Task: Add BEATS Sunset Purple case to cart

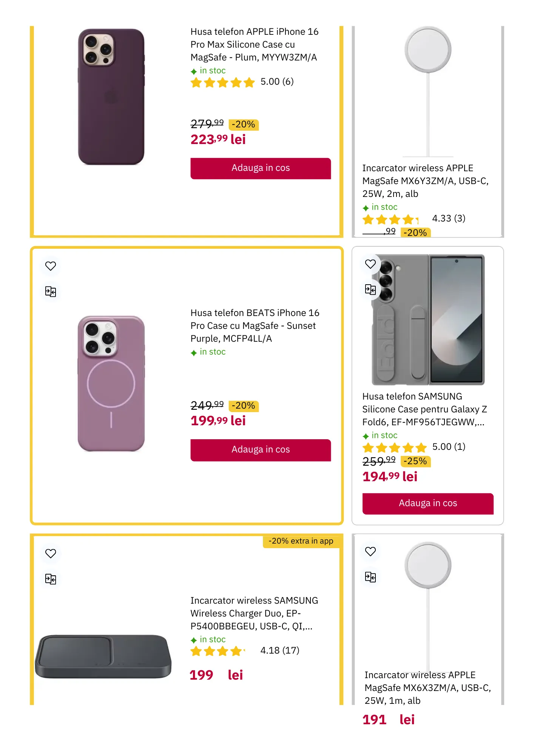Action: click(x=261, y=450)
